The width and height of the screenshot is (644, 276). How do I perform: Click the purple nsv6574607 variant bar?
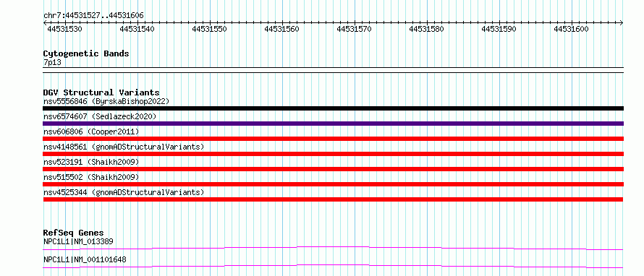[x=333, y=124]
